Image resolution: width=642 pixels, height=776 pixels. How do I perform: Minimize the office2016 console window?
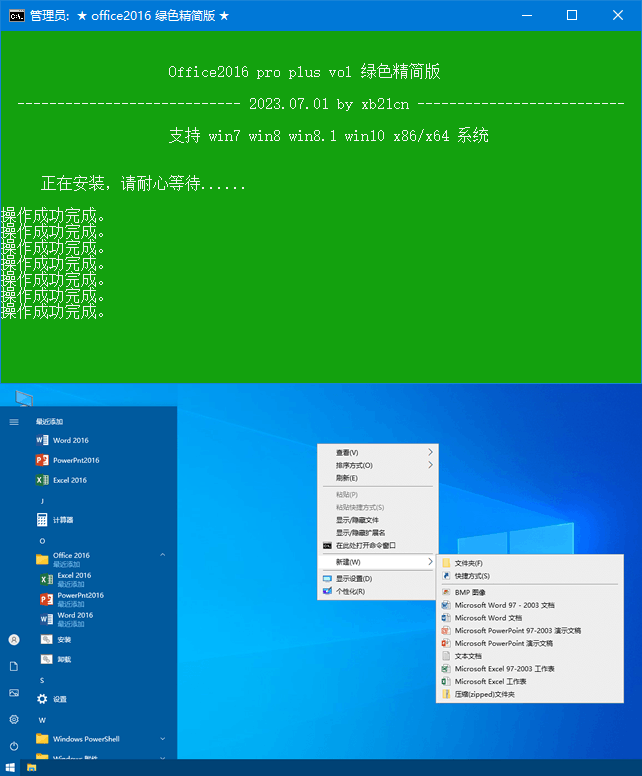point(527,16)
